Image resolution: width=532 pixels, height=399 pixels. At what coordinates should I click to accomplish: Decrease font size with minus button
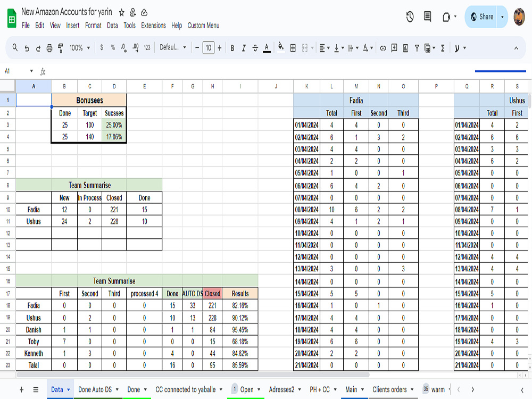197,48
